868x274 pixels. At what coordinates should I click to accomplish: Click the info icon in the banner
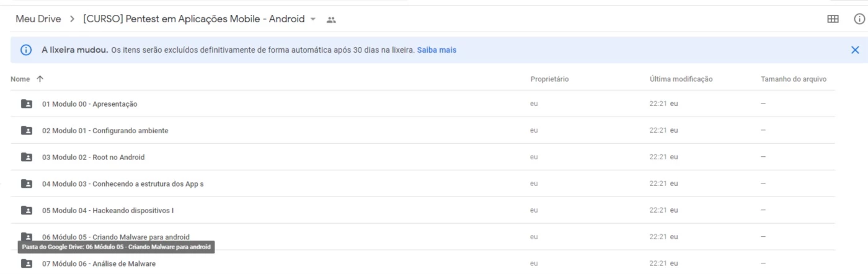point(26,50)
